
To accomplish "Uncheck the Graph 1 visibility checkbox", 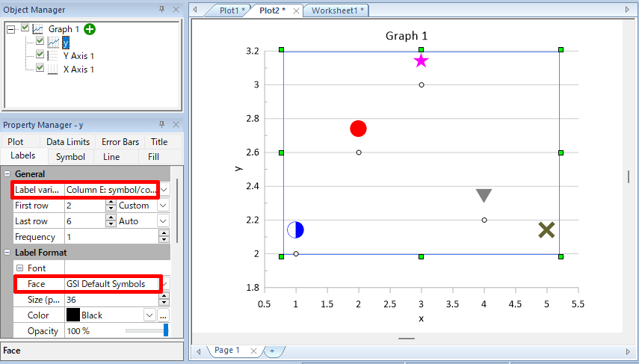I will point(25,28).
